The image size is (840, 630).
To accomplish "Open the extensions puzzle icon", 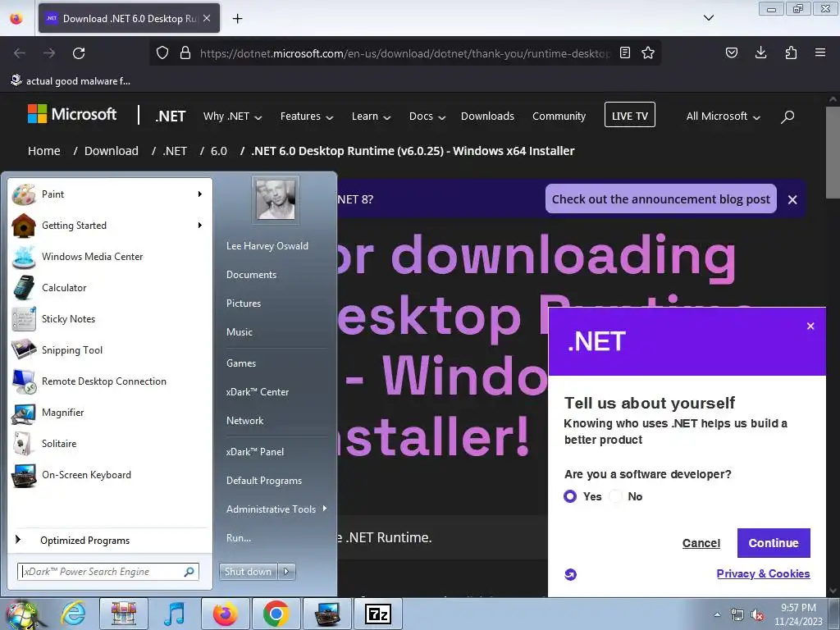I will 791,52.
